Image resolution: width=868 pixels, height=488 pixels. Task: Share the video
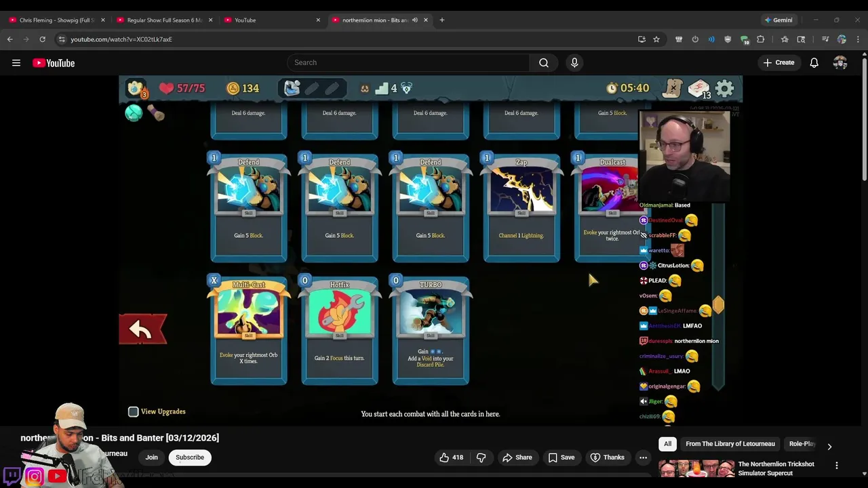click(517, 457)
